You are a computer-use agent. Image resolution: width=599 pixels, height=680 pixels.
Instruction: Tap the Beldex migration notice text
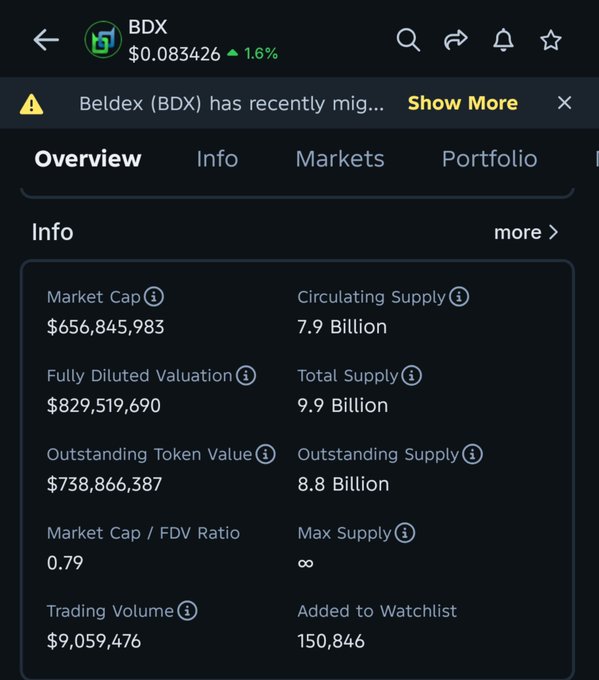click(x=232, y=104)
